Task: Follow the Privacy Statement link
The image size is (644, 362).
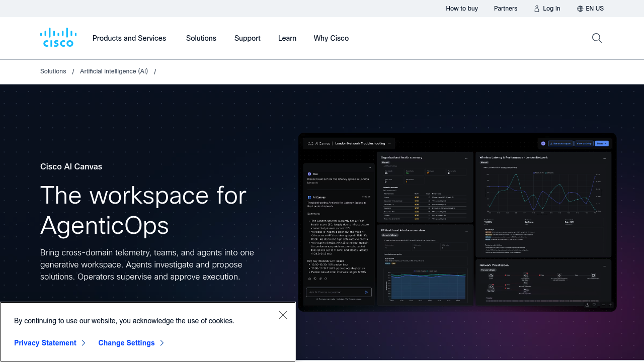Action: (45, 343)
